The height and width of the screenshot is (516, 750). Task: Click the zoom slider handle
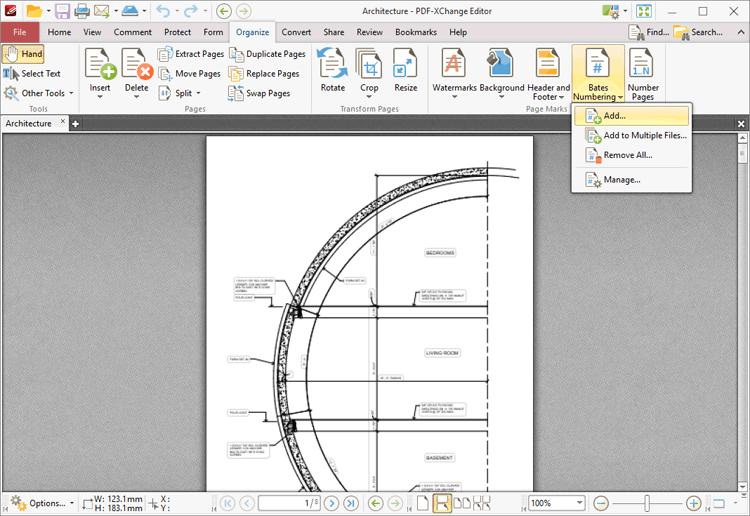(x=647, y=503)
